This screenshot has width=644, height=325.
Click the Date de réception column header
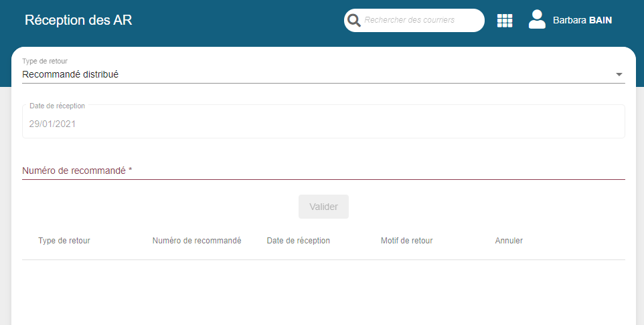[x=298, y=241]
